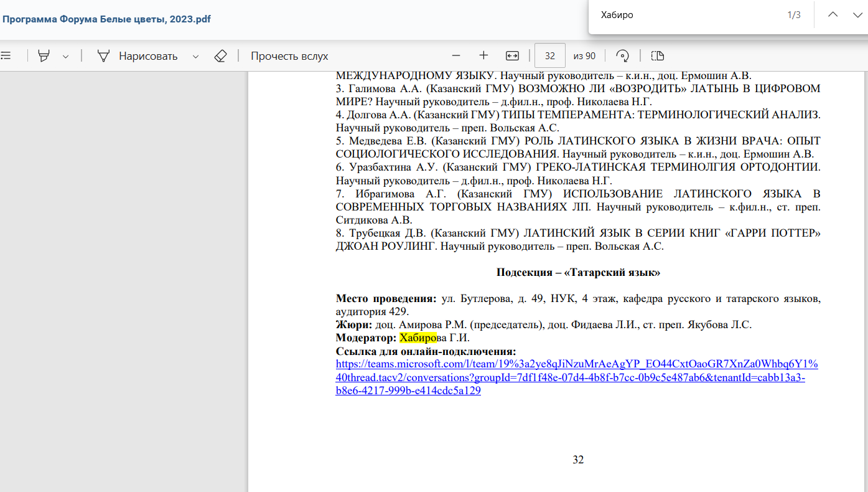Toggle the page view layout icon
This screenshot has width=868, height=492.
(x=658, y=55)
